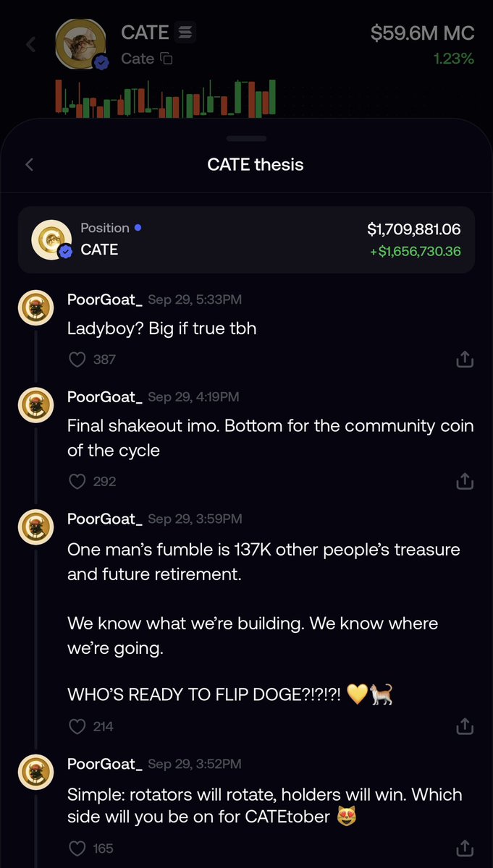Tap PoorGoat_ avatar on the 3:59PM post

coord(35,527)
